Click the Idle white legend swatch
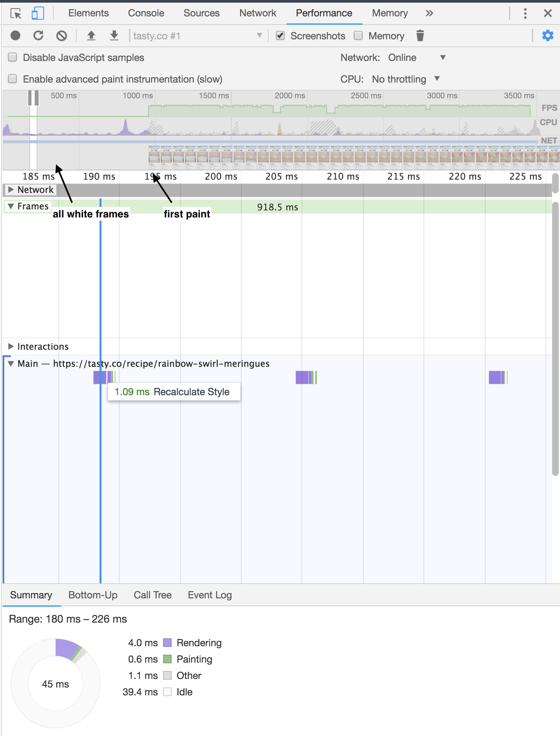 (167, 692)
